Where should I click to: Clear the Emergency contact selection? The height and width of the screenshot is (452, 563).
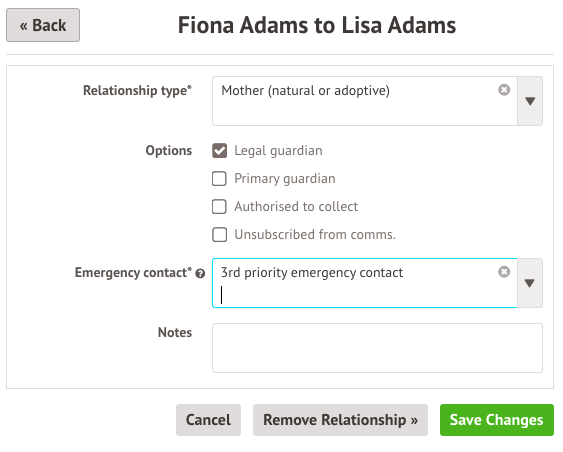pos(504,272)
